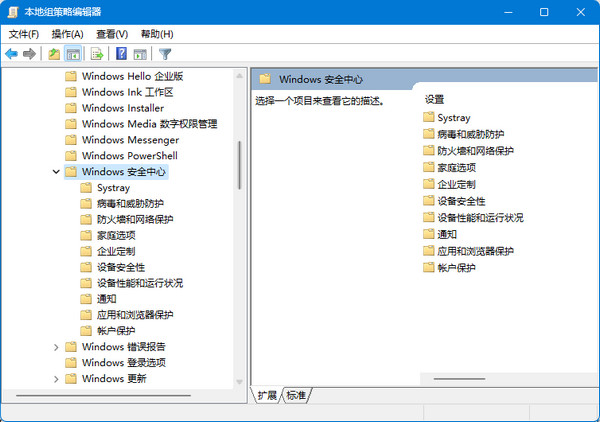Image resolution: width=600 pixels, height=422 pixels.
Task: Click 病毒和威胁防护 folder in the right pane
Action: point(463,134)
